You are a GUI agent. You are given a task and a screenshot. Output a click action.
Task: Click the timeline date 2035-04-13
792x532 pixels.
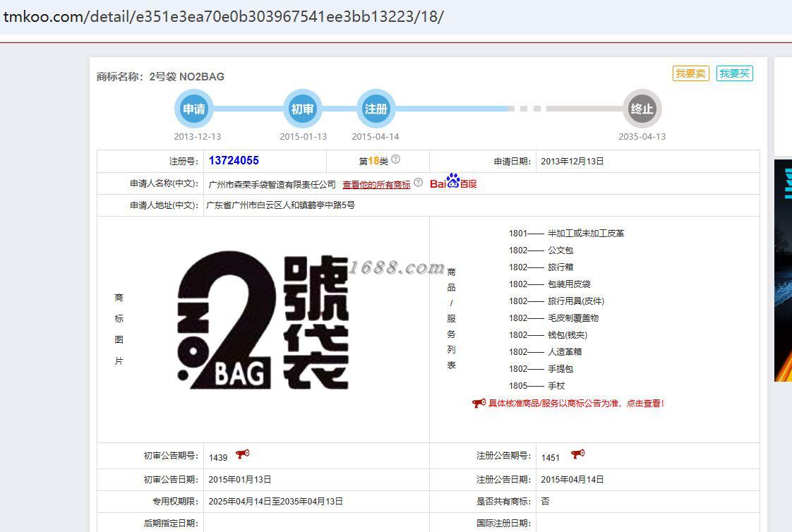(x=642, y=137)
